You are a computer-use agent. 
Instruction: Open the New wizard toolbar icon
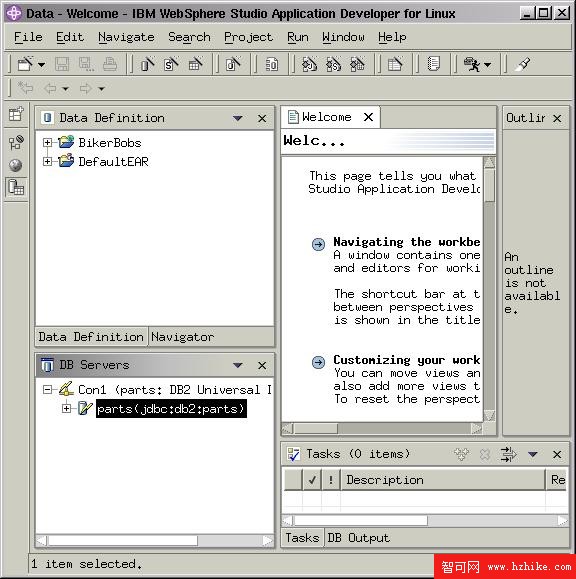25,64
